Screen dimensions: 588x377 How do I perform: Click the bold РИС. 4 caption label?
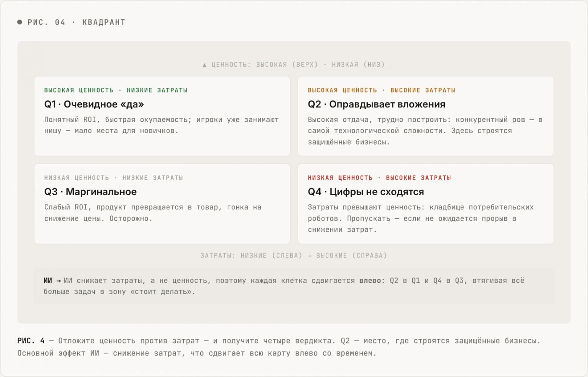[31, 341]
